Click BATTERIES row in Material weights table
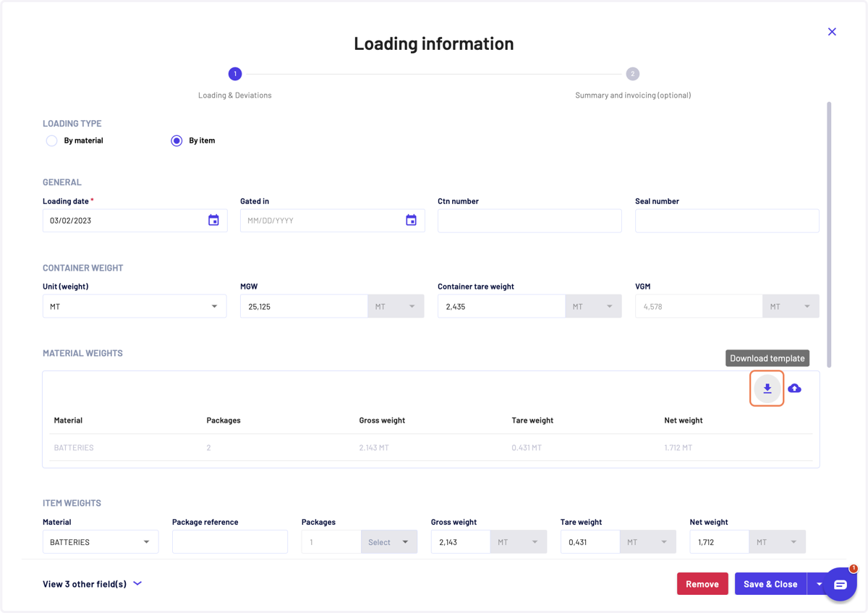Image resolution: width=868 pixels, height=613 pixels. (431, 448)
